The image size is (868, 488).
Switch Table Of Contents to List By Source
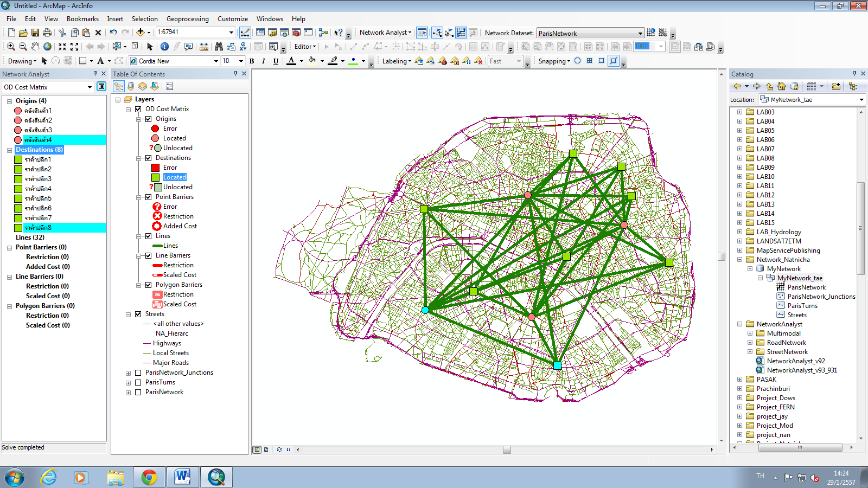130,87
